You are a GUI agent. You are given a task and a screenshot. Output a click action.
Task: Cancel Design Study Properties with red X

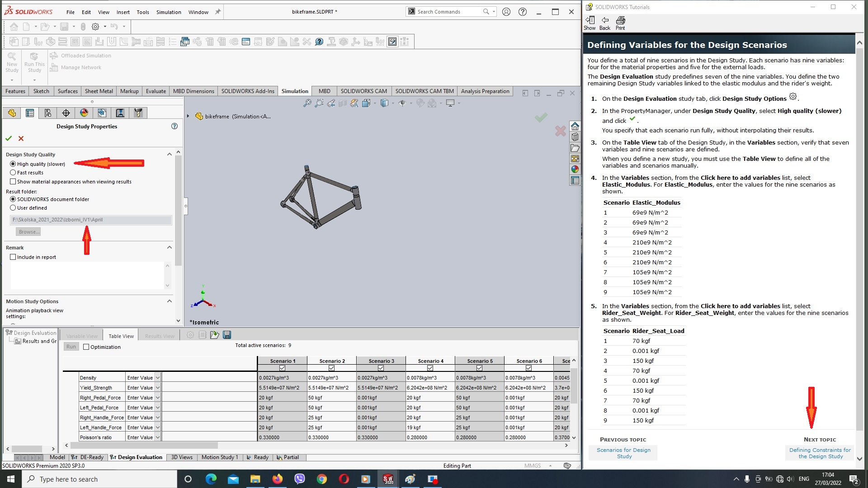point(21,138)
